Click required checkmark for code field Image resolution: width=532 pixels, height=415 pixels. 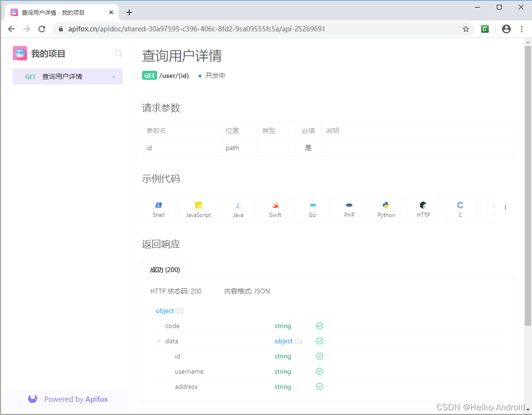pyautogui.click(x=320, y=326)
